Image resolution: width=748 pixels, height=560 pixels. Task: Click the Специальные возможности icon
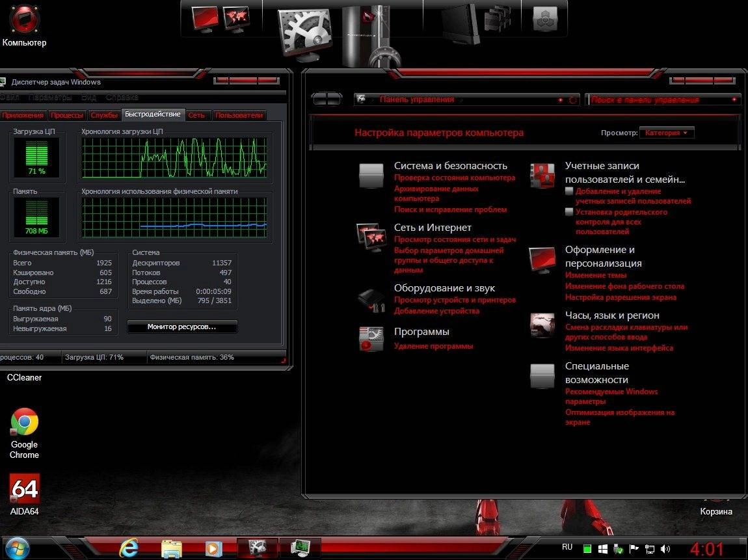pos(542,376)
